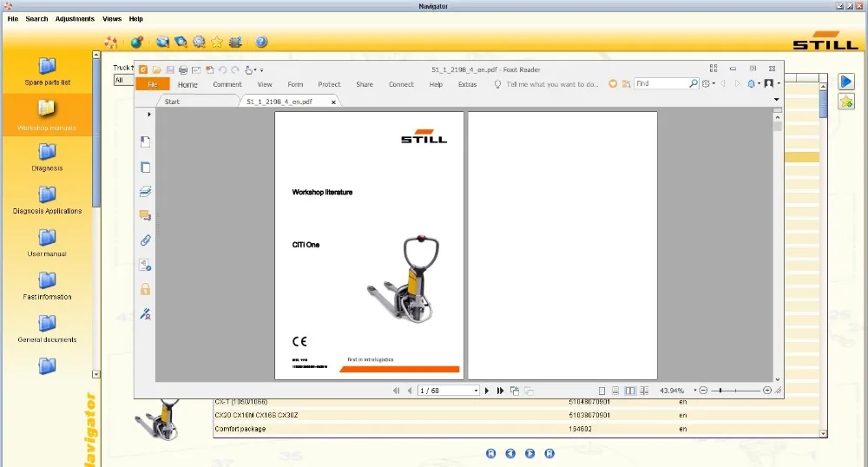Click zoom in plus button
868x467 pixels.
click(x=767, y=391)
